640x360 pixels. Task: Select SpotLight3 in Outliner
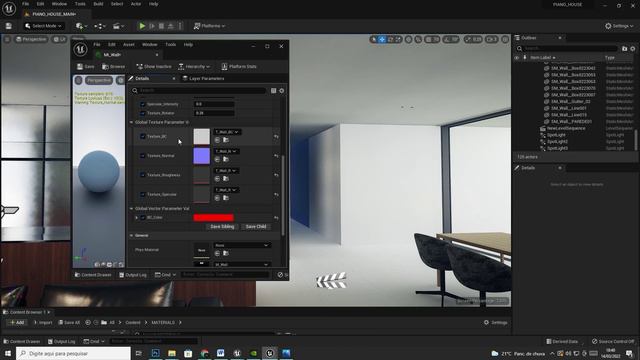coord(557,148)
